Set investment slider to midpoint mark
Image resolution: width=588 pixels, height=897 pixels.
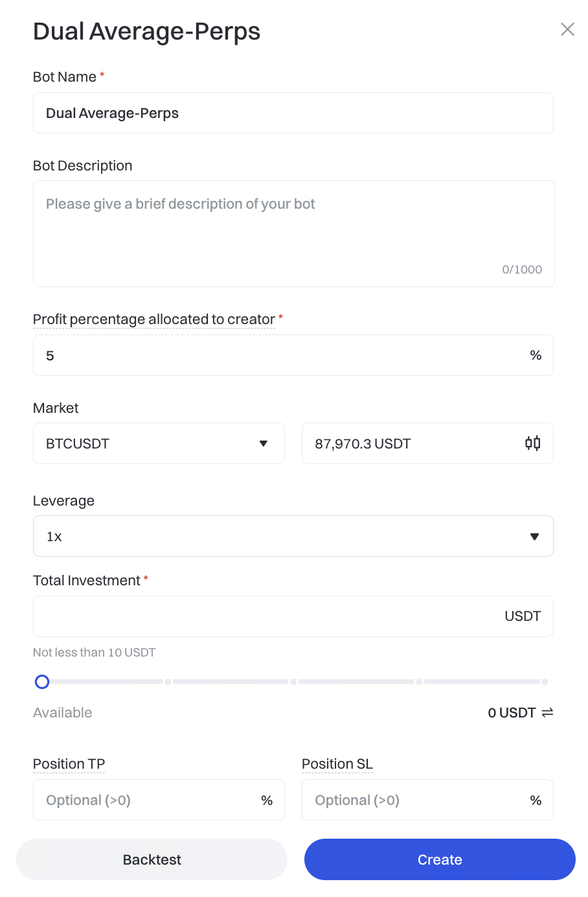pos(293,682)
